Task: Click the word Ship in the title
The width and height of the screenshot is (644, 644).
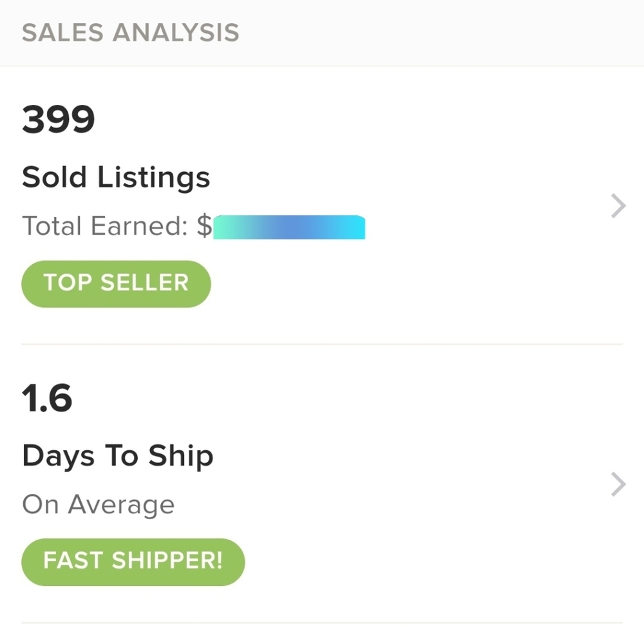Action: [x=181, y=456]
